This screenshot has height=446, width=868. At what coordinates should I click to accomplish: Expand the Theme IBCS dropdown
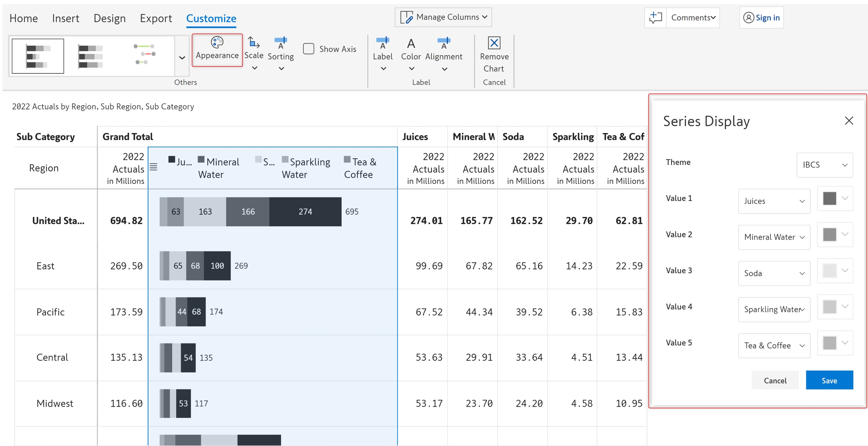(825, 165)
